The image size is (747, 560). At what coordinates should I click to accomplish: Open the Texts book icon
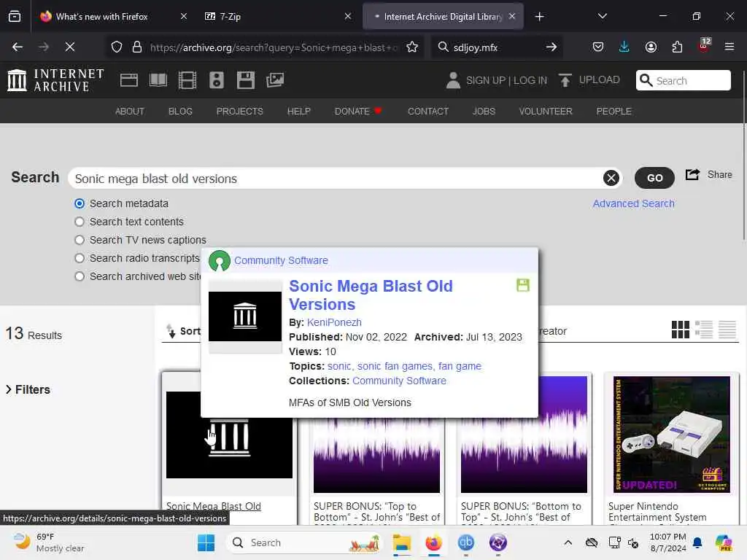pos(158,80)
